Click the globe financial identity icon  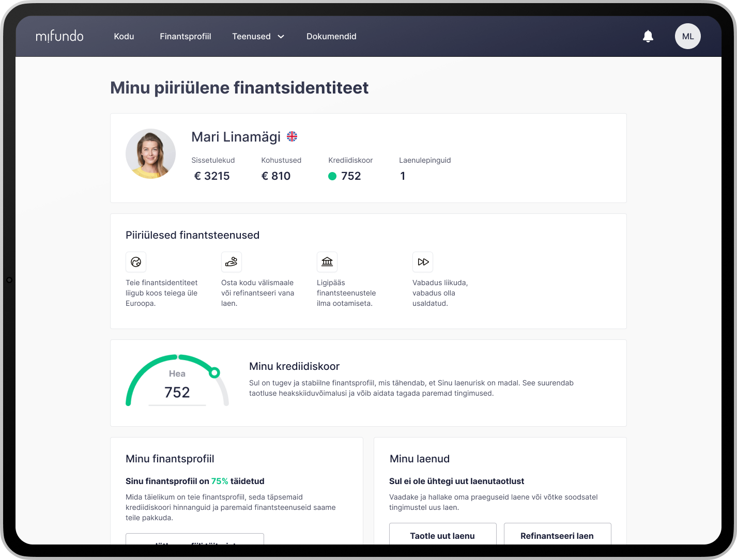pyautogui.click(x=136, y=262)
